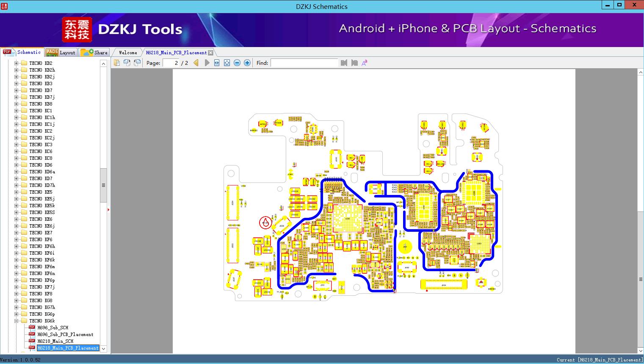Expand the TECNO KD6 tree node
Image resolution: width=644 pixels, height=364 pixels.
(16, 165)
